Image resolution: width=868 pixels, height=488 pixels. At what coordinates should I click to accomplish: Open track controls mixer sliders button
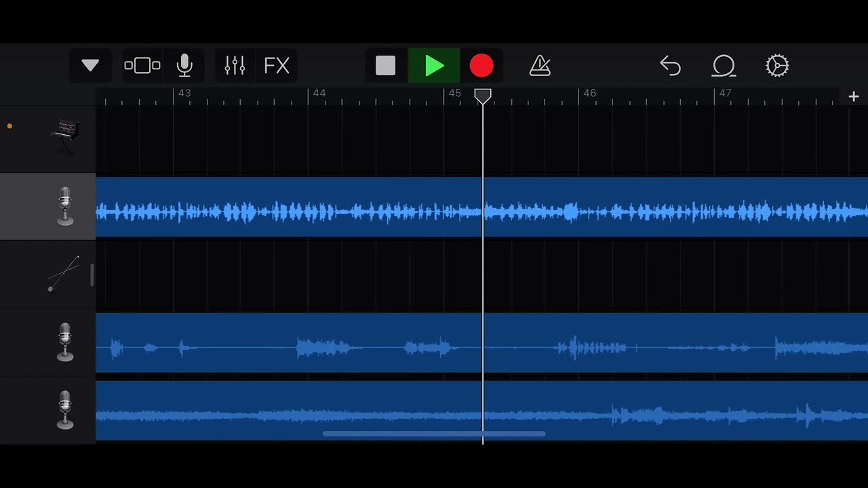click(x=235, y=66)
